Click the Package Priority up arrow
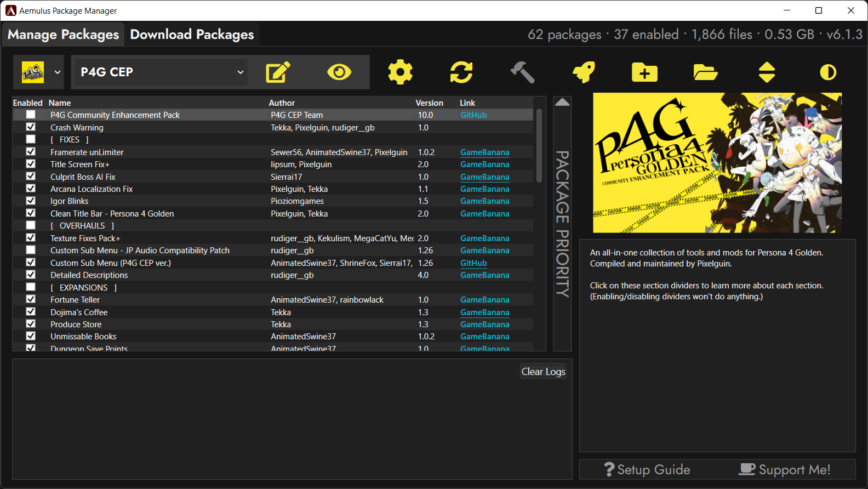This screenshot has height=489, width=868. (562, 102)
